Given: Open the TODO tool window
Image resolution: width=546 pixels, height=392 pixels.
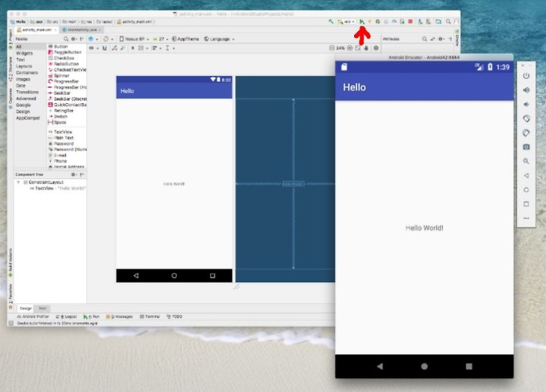Looking at the screenshot, I should click(x=174, y=317).
